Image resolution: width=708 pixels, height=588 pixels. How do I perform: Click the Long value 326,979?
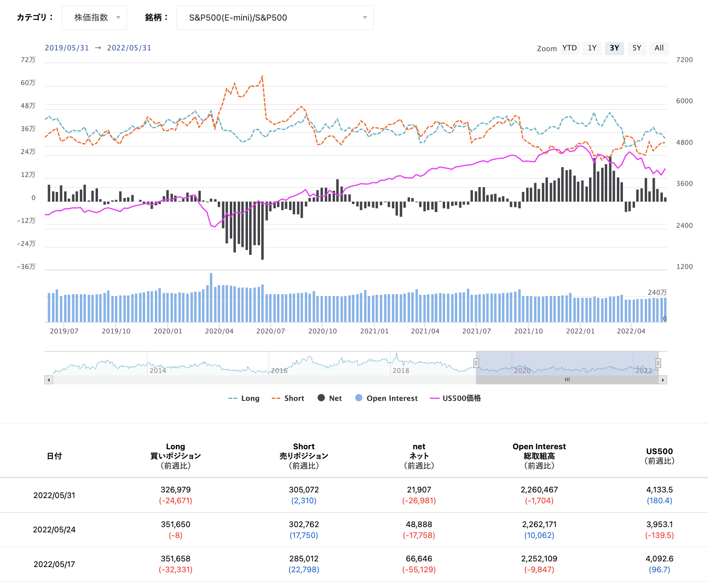[175, 490]
